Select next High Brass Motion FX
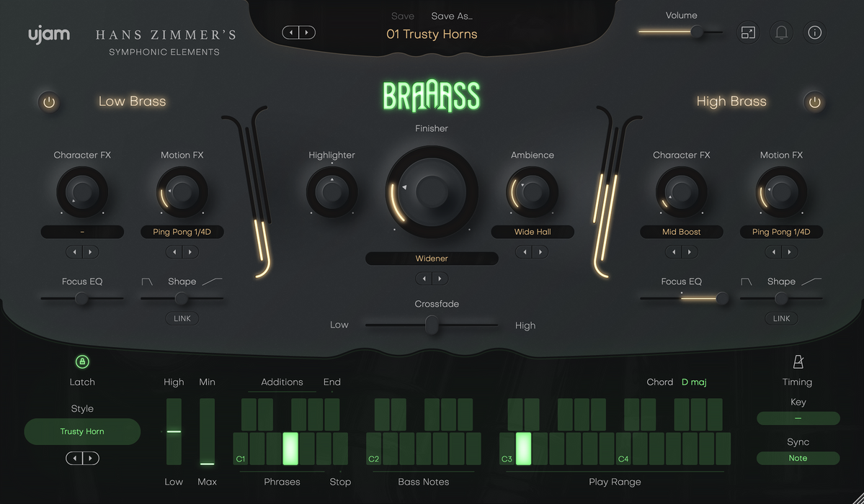Viewport: 864px width, 504px height. 790,252
